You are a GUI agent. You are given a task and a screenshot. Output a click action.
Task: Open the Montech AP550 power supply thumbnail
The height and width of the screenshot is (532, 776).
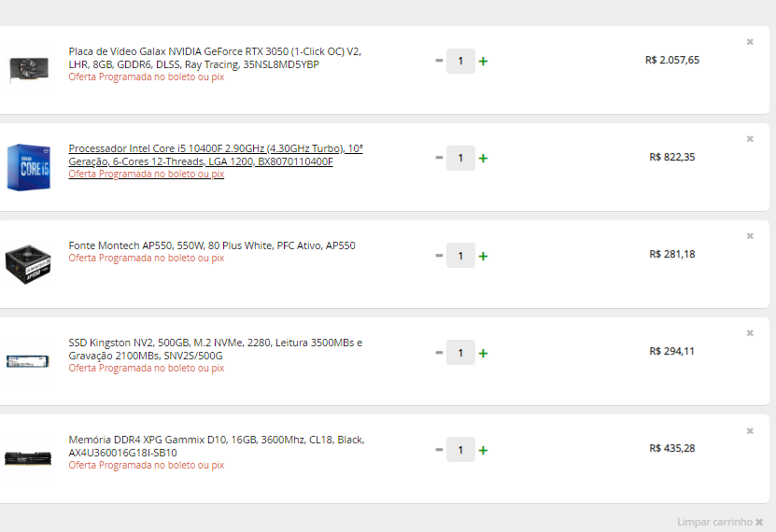coord(28,264)
